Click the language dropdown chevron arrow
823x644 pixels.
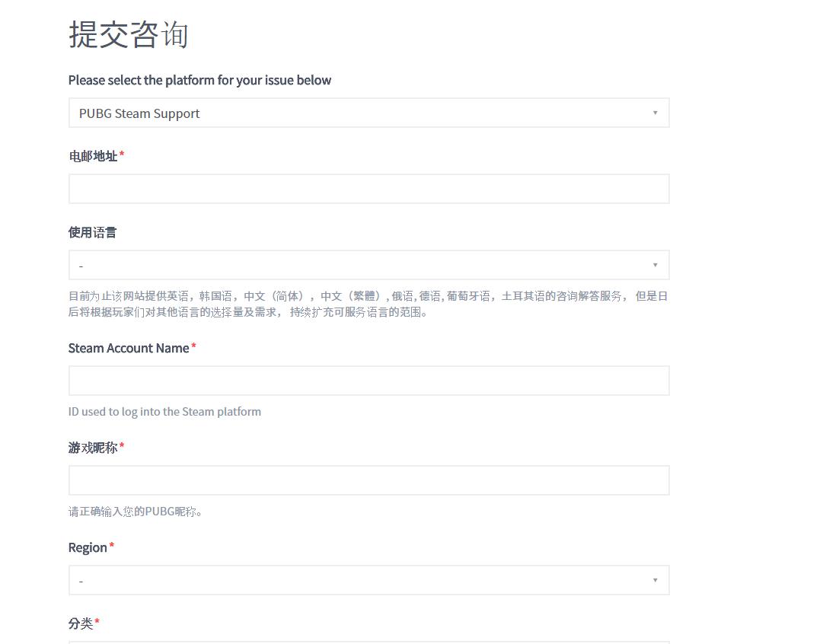[x=656, y=264]
